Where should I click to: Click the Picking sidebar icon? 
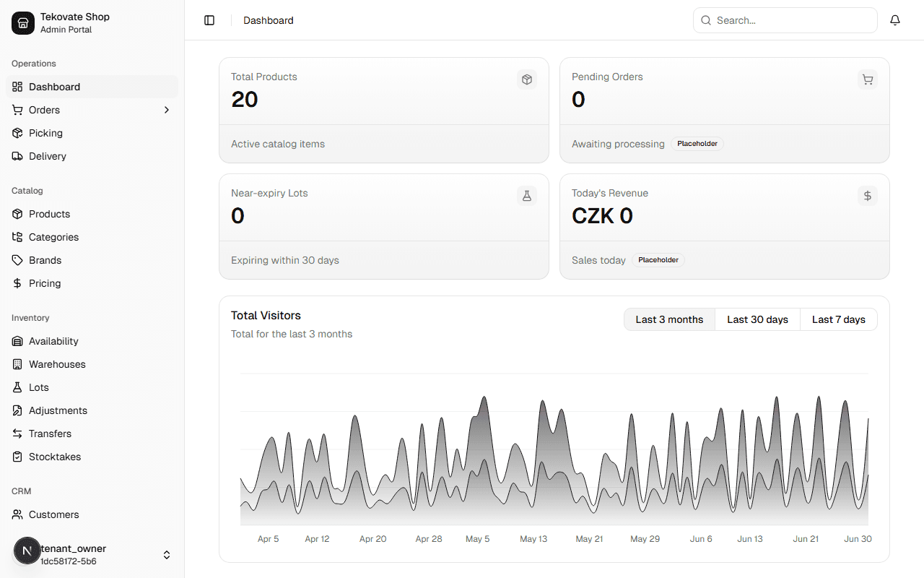[x=17, y=133]
